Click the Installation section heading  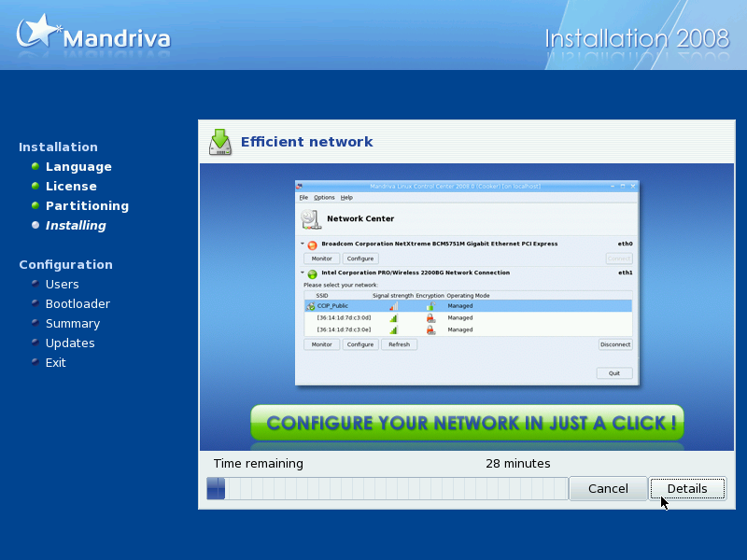[x=58, y=147]
